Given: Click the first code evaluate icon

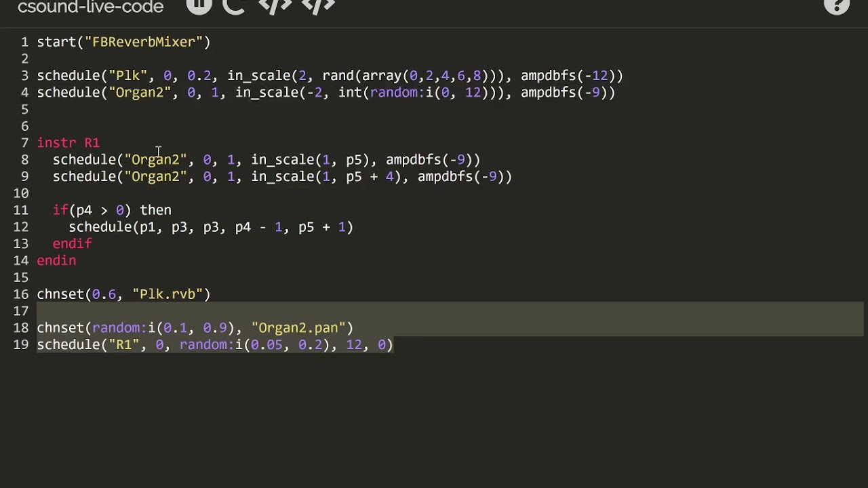Looking at the screenshot, I should point(275,5).
